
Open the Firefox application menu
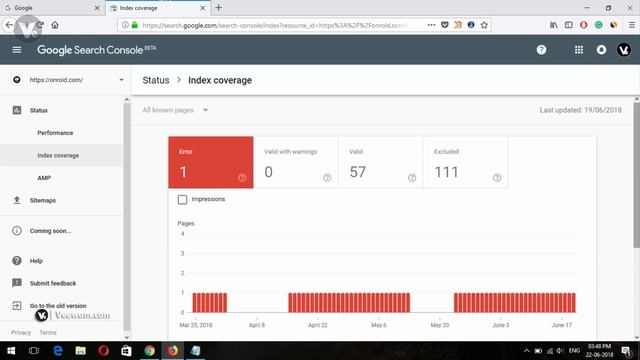point(631,25)
